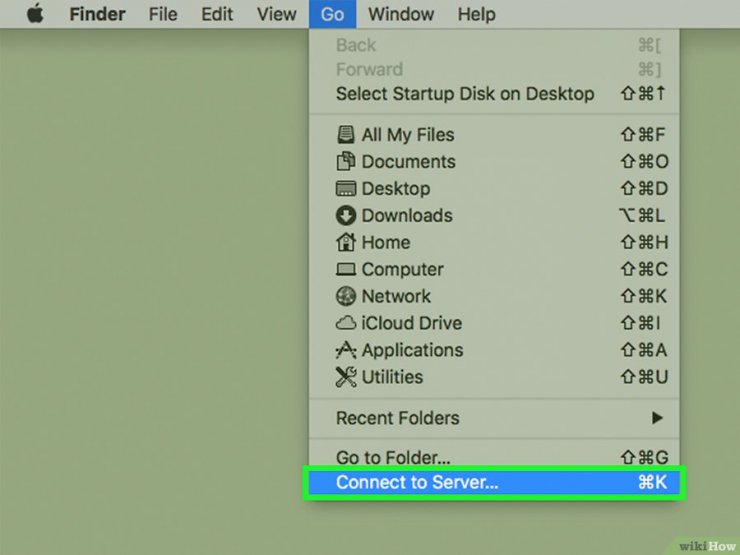Select Desktop label in Go menu
The height and width of the screenshot is (555, 740).
395,189
